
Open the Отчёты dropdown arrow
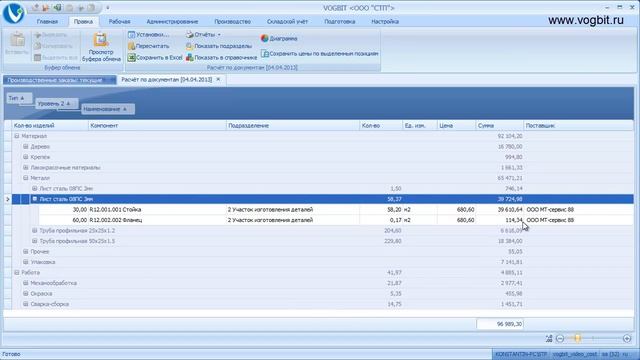pyautogui.click(x=219, y=35)
